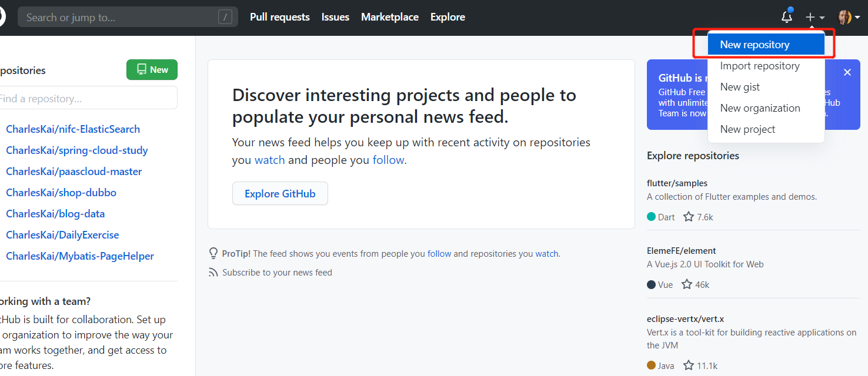
Task: Click the watch link in news feed text
Action: pyautogui.click(x=270, y=160)
